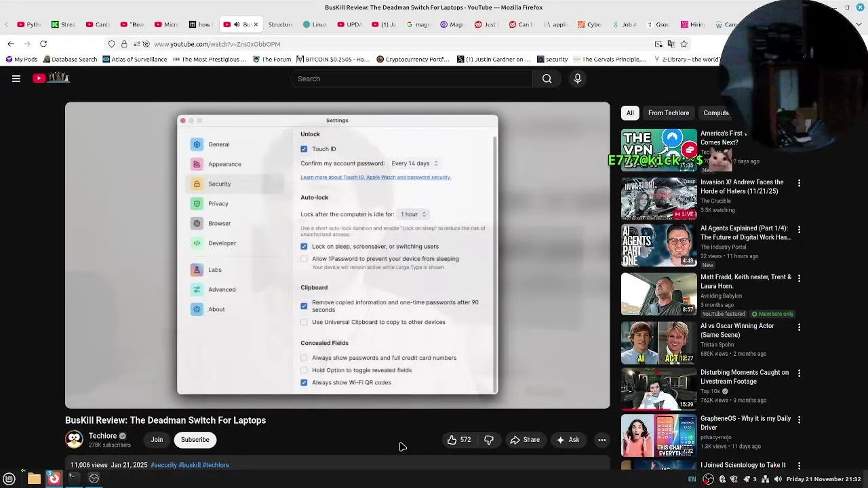This screenshot has height=488, width=868.
Task: Open the YouTube hamburger guide menu
Action: [x=16, y=79]
